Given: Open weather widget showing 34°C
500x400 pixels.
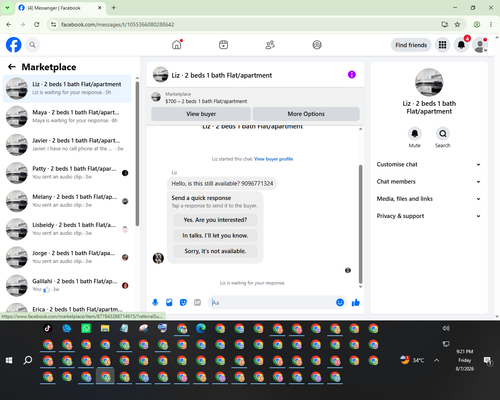Looking at the screenshot, I should [412, 360].
